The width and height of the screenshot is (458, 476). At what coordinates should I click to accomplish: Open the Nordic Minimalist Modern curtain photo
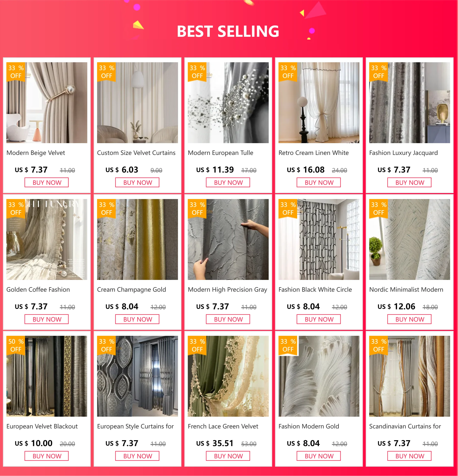[x=410, y=239]
